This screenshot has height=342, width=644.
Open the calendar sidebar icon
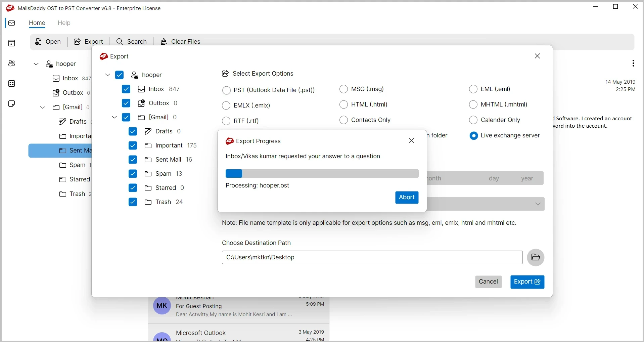12,43
